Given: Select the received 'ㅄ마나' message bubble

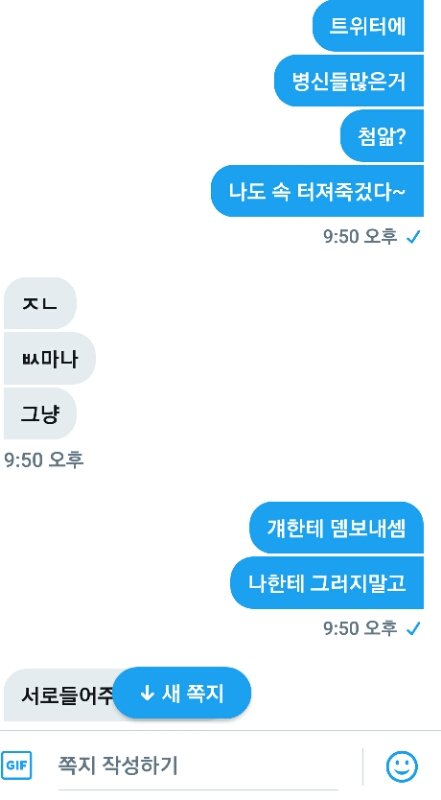Looking at the screenshot, I should [x=50, y=358].
